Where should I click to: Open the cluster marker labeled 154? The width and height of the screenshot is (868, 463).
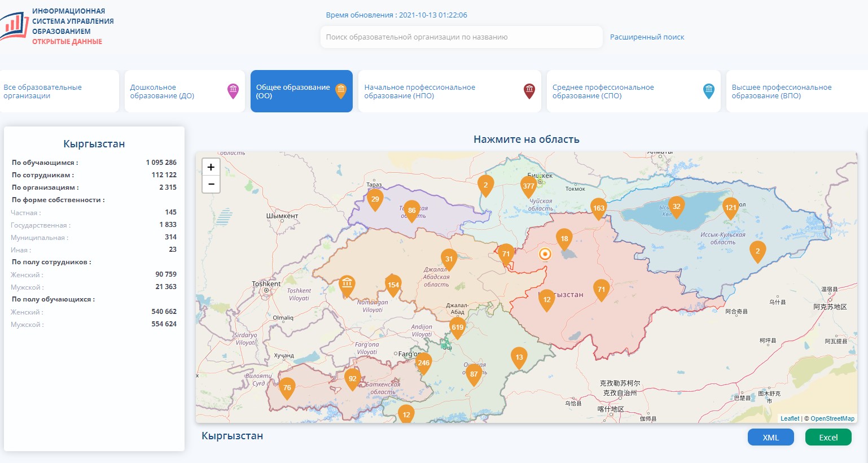[393, 285]
